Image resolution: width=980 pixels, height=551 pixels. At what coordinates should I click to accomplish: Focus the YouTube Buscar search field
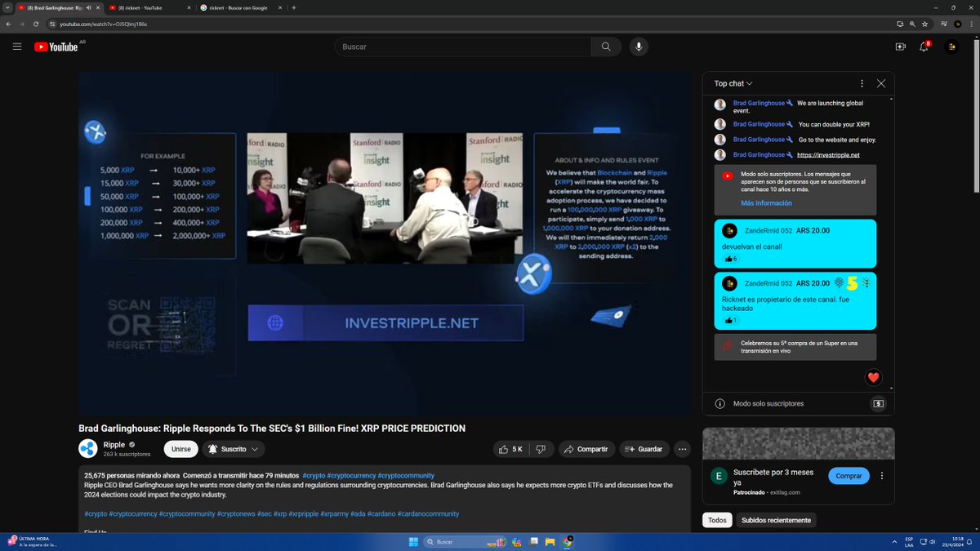point(462,47)
